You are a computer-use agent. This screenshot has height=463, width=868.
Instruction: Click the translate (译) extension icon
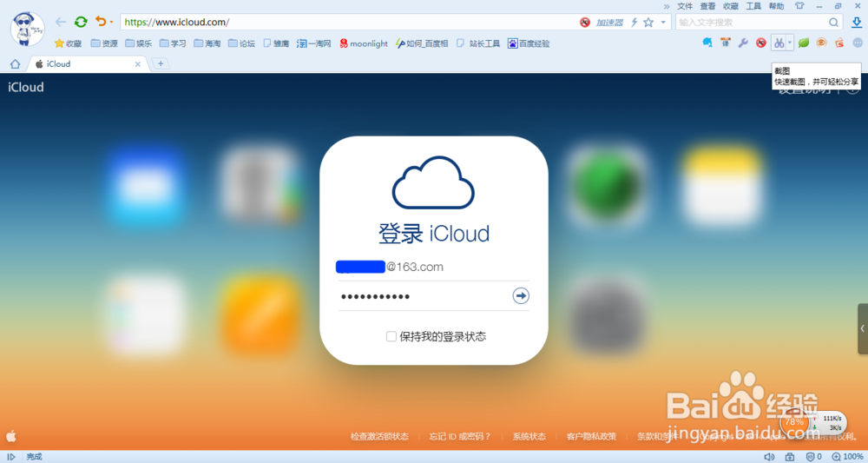[x=725, y=43]
